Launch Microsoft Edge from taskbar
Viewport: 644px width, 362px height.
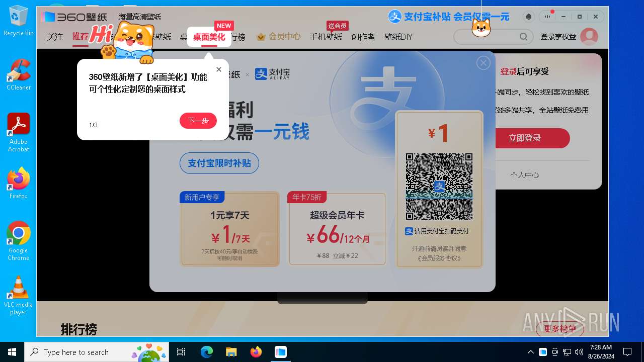(207, 352)
